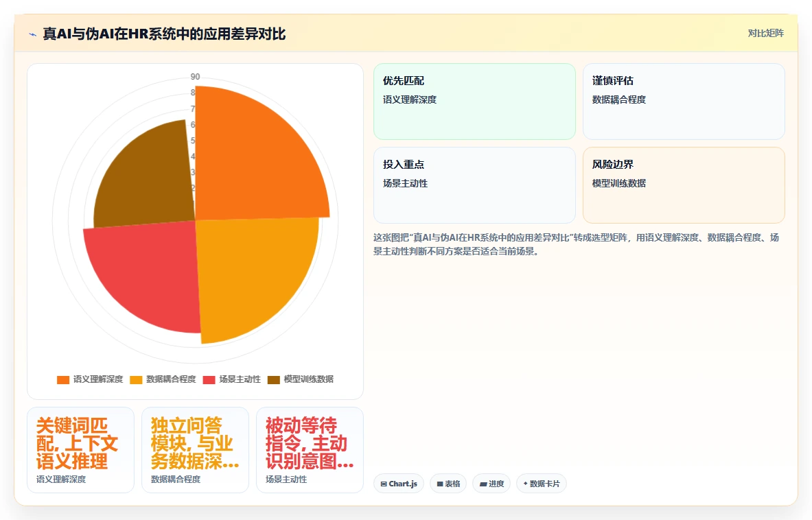Click the 关键词匹配,上下文语义推理 data card
Image resolution: width=812 pixels, height=520 pixels.
81,450
